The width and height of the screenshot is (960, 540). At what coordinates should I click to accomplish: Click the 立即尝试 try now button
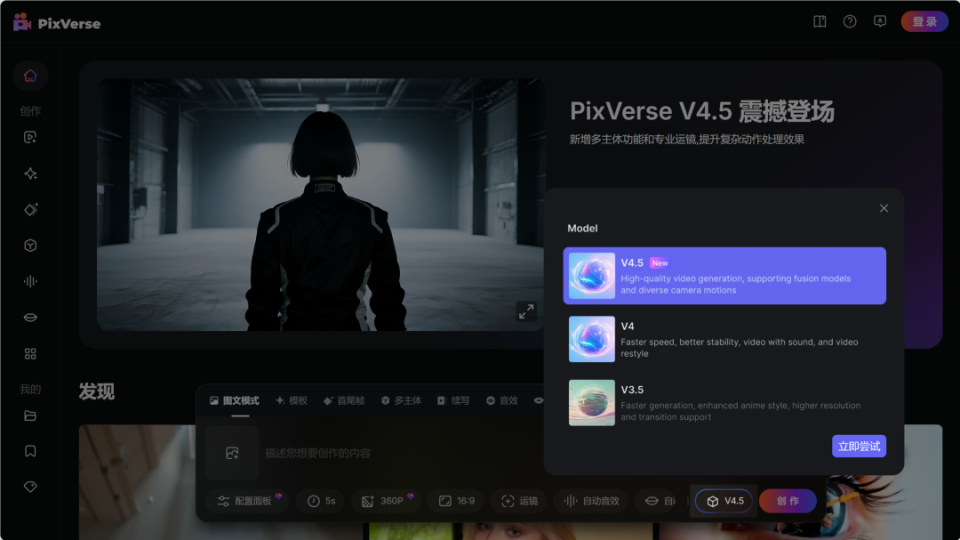click(x=859, y=446)
